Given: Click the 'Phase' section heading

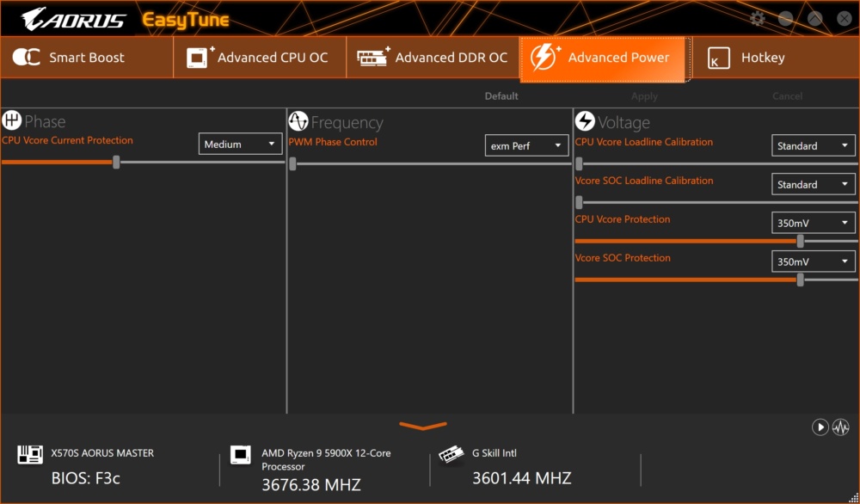Looking at the screenshot, I should (45, 121).
